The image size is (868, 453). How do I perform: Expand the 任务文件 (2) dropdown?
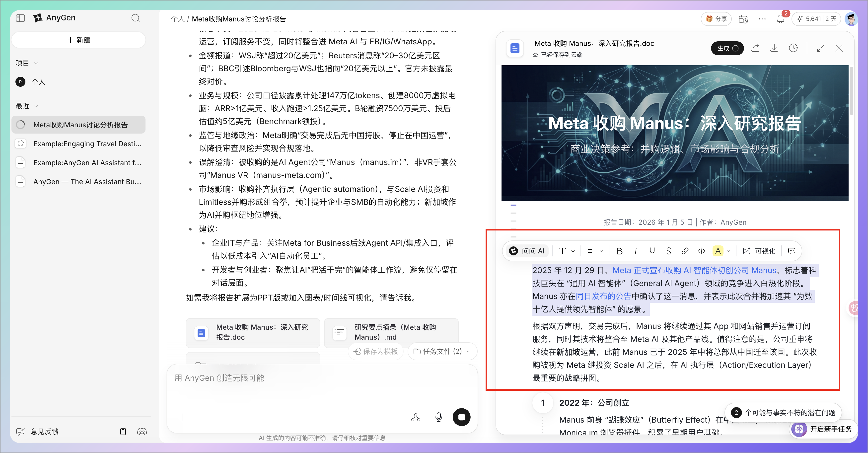[x=442, y=351]
